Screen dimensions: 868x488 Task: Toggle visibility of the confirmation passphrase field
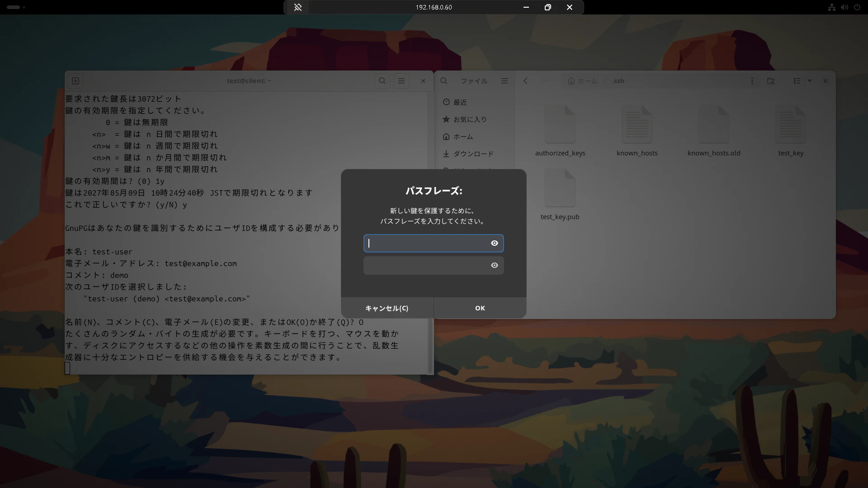(495, 265)
